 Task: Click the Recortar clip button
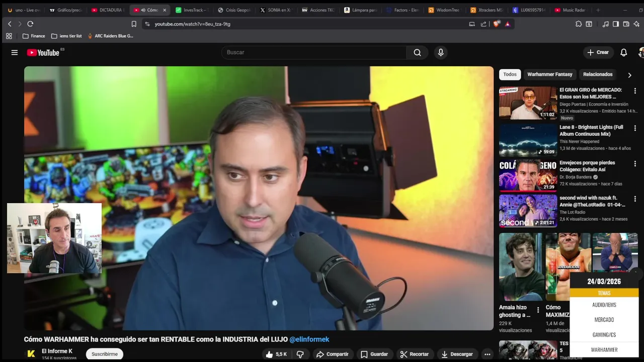415,354
